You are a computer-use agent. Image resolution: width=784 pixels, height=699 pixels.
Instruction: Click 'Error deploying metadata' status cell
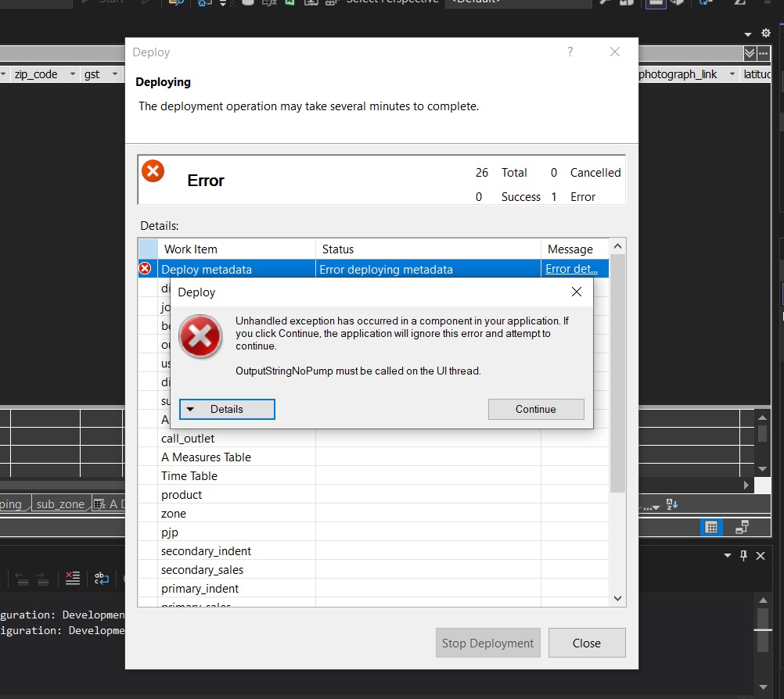(428, 269)
